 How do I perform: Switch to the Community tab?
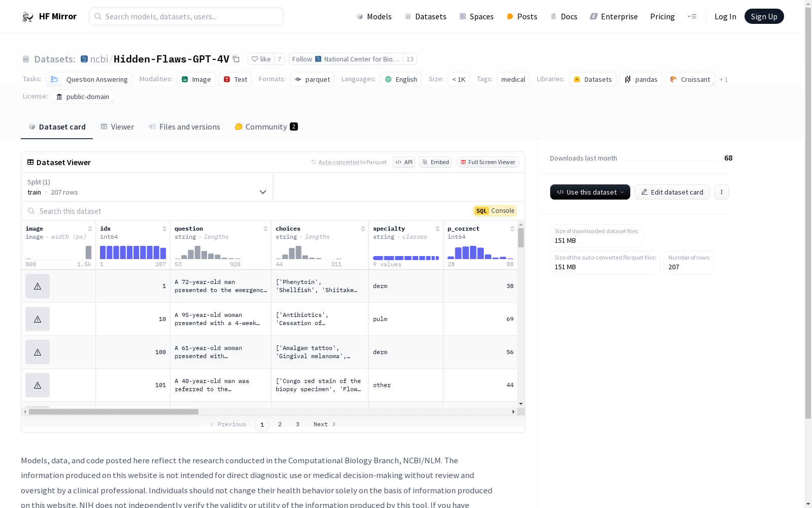point(266,126)
